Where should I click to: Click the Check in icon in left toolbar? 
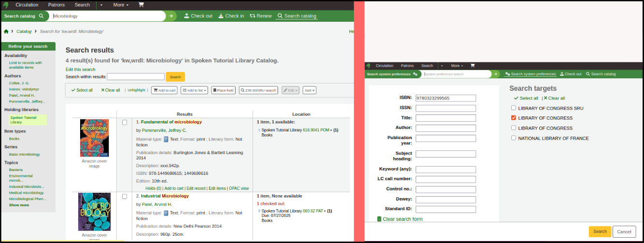point(221,16)
